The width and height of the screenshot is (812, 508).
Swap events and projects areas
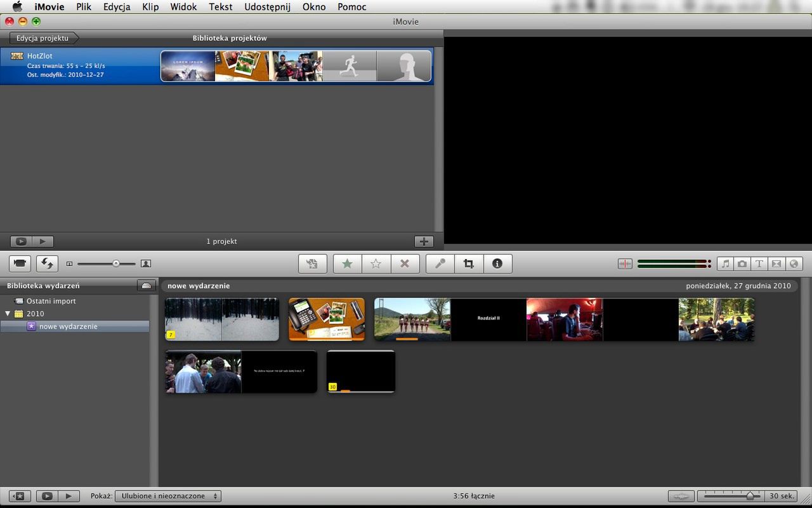click(46, 263)
